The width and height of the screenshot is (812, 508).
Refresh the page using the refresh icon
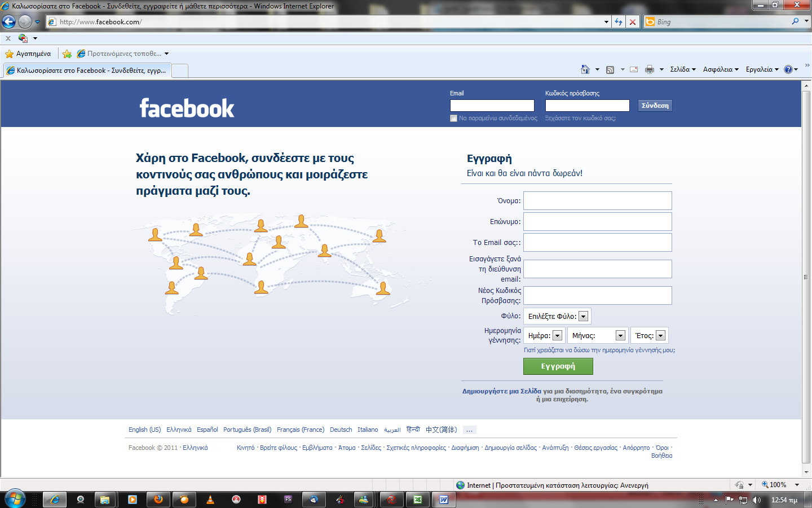[619, 22]
